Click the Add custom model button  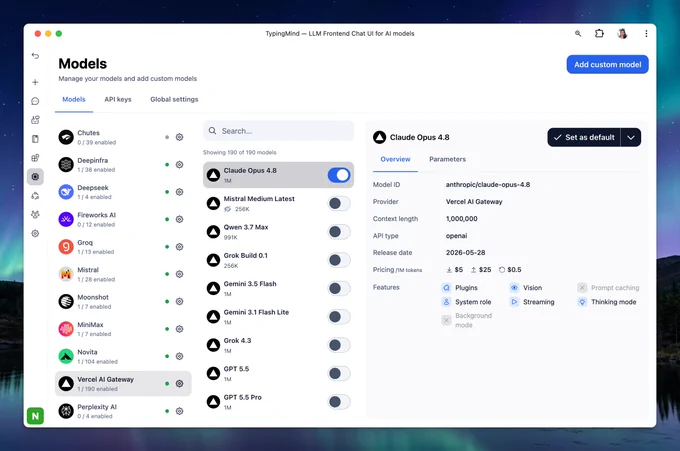click(x=607, y=64)
